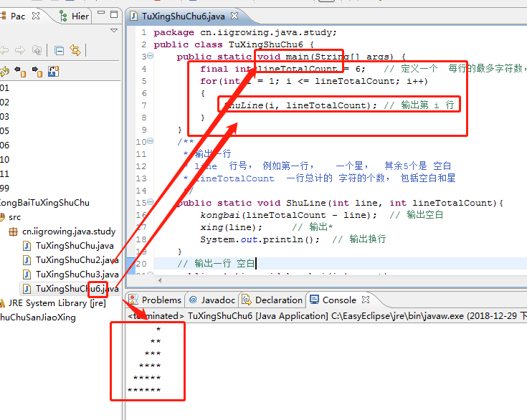Image resolution: width=527 pixels, height=420 pixels.
Task: Open TuXingShuChu2.java in the package tree
Action: 77,260
